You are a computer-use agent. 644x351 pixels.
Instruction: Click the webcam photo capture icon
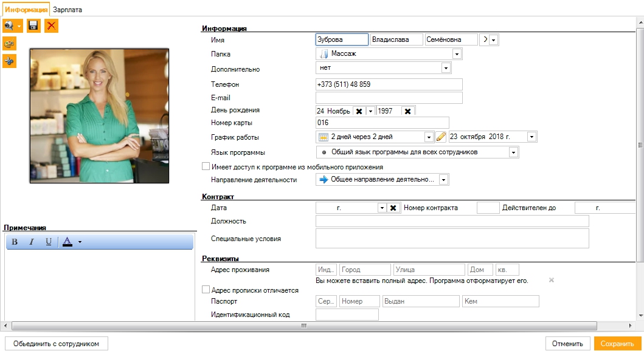coord(9,26)
